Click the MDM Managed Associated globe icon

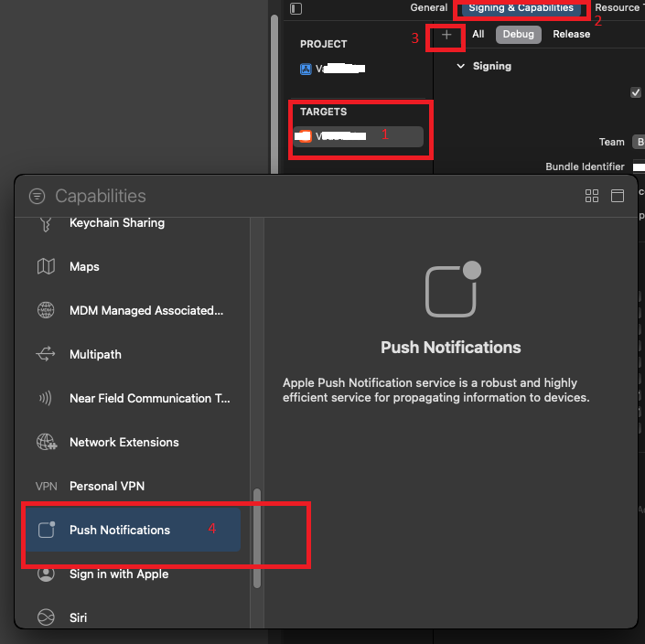click(x=46, y=310)
